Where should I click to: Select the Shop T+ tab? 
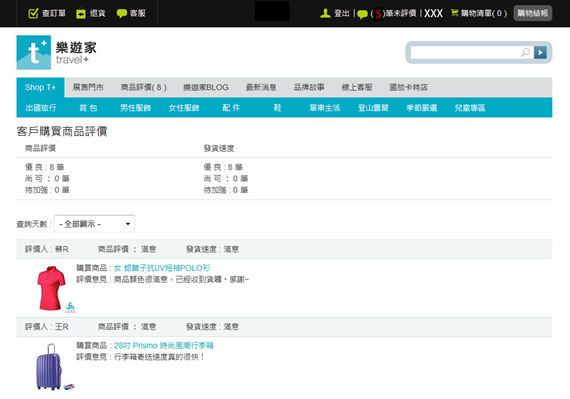pos(40,87)
